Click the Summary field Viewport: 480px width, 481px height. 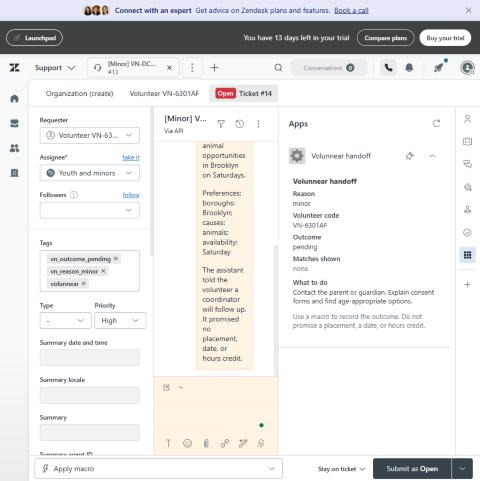tap(90, 432)
